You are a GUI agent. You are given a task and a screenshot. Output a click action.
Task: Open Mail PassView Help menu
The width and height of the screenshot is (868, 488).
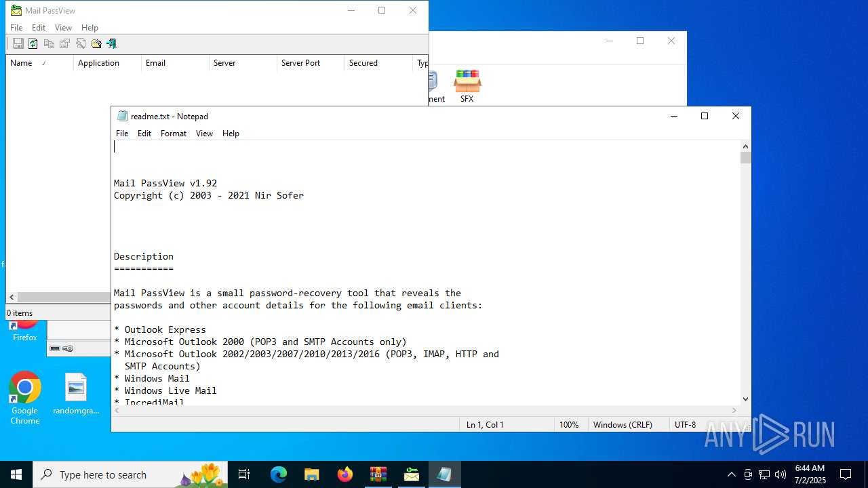coord(90,28)
